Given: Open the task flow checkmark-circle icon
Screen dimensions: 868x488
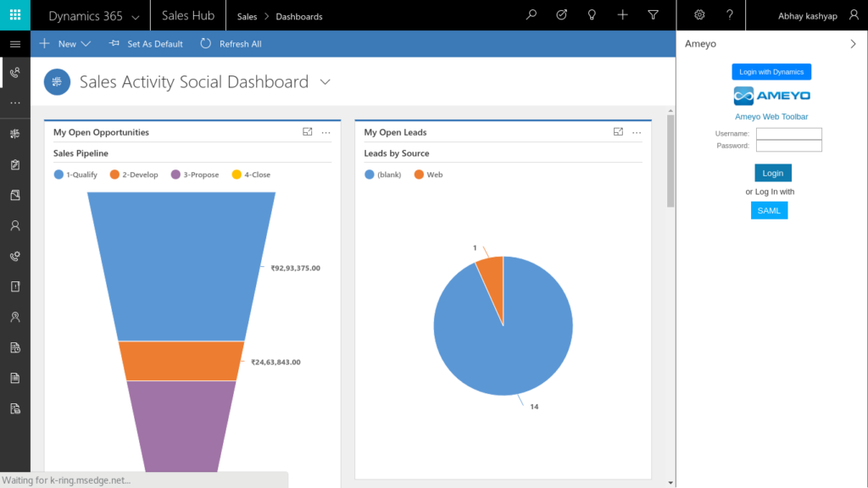Looking at the screenshot, I should (561, 15).
